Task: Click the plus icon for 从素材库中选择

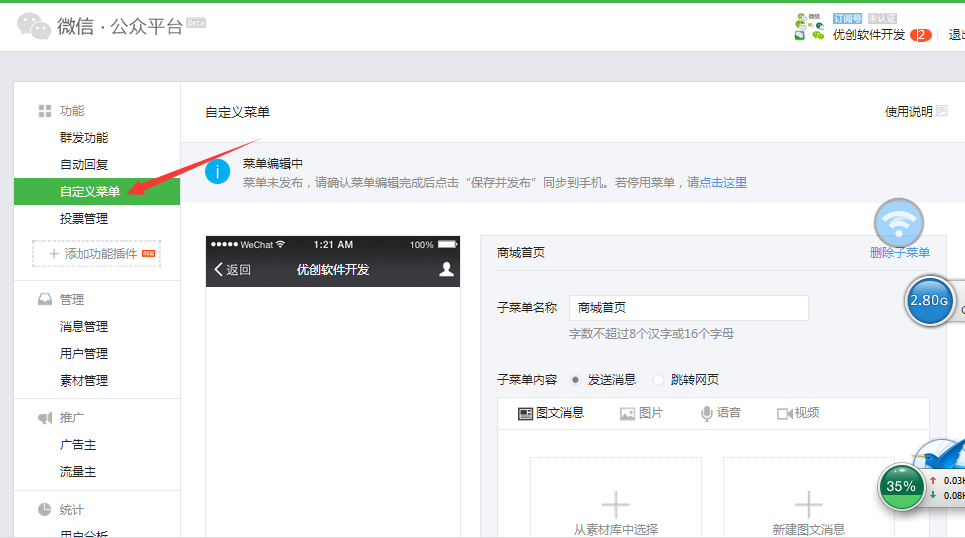Action: point(615,503)
